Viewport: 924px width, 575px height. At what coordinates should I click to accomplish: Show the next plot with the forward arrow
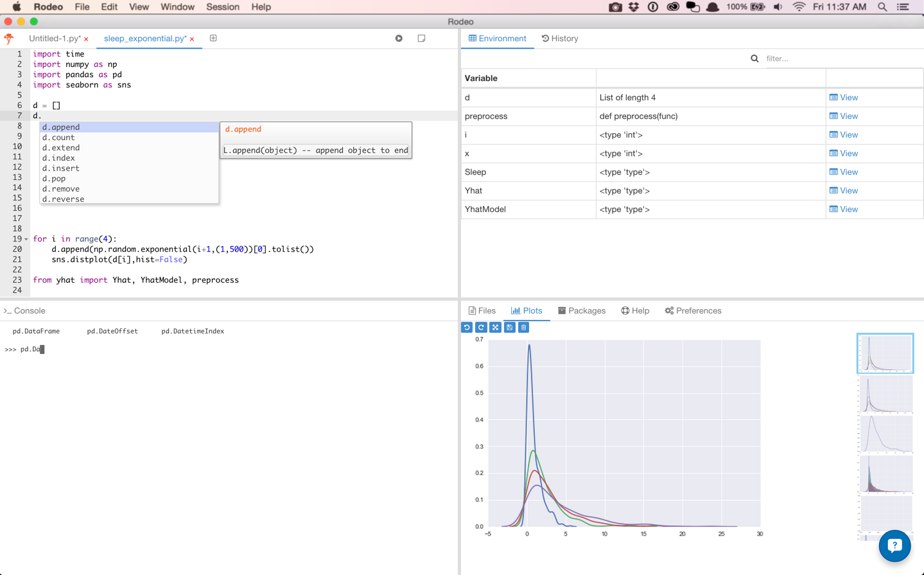click(481, 327)
